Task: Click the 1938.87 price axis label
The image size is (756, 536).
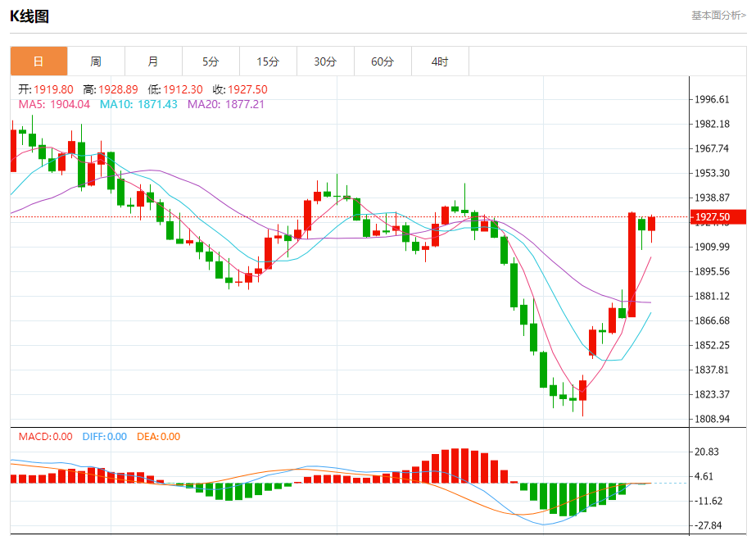Action: coord(712,198)
